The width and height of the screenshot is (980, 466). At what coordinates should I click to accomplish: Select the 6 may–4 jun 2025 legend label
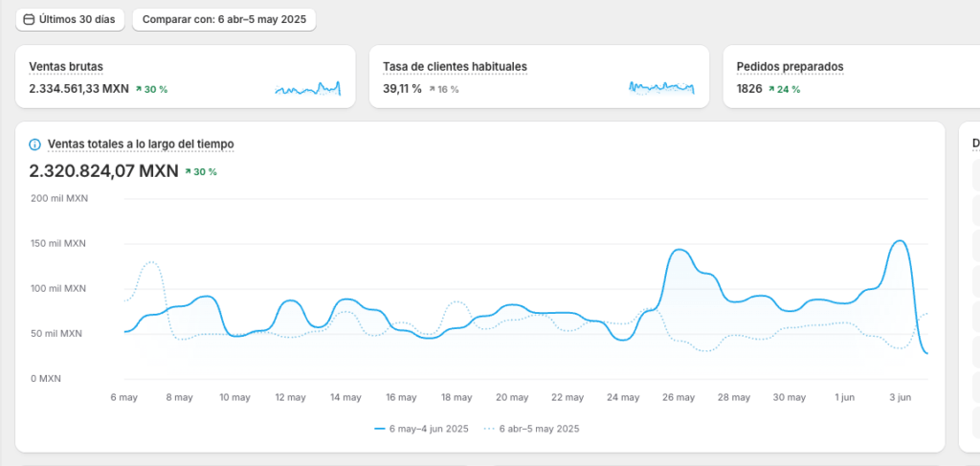click(428, 429)
